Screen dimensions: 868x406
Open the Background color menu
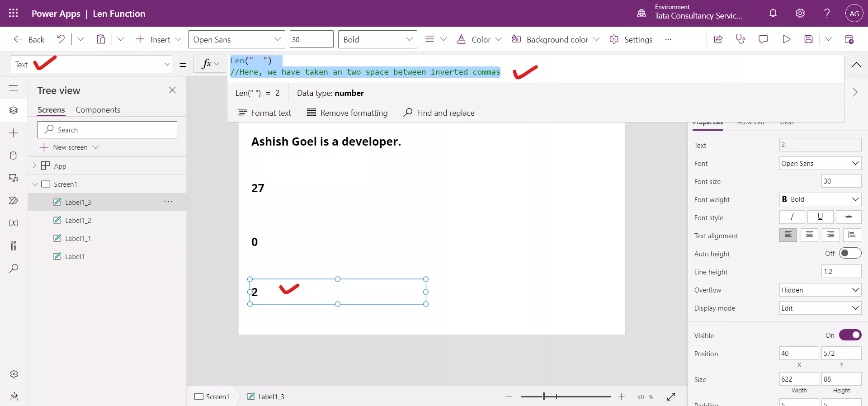coord(555,39)
